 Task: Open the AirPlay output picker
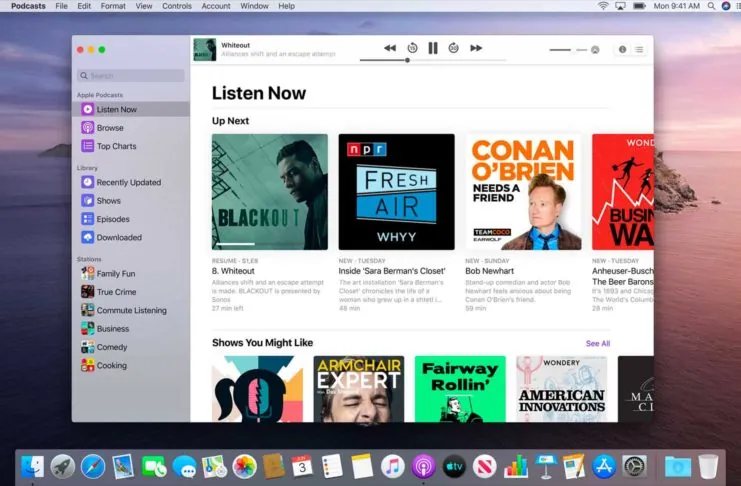pos(595,50)
